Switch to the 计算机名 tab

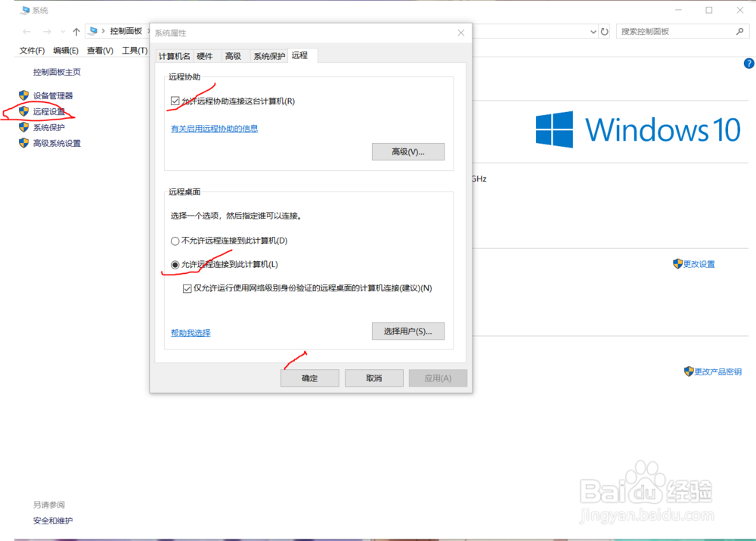pos(174,55)
